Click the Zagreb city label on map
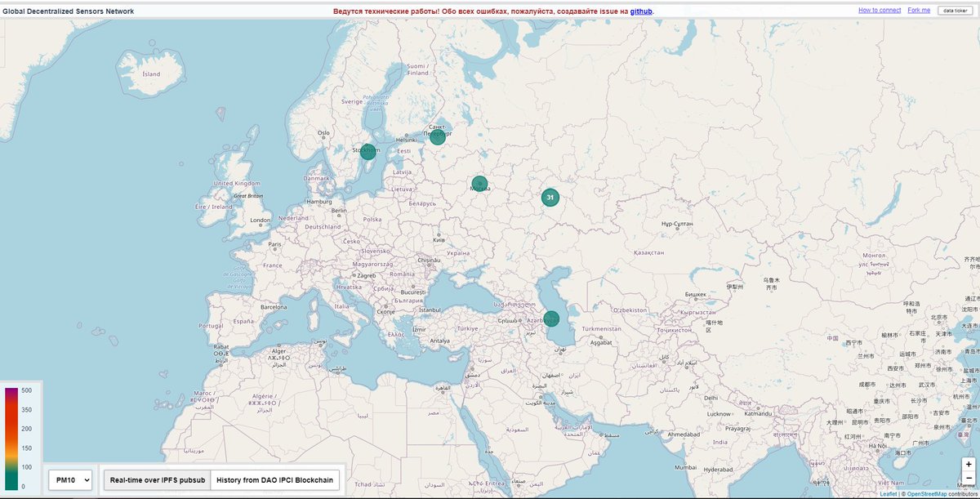This screenshot has width=980, height=499. tap(366, 276)
